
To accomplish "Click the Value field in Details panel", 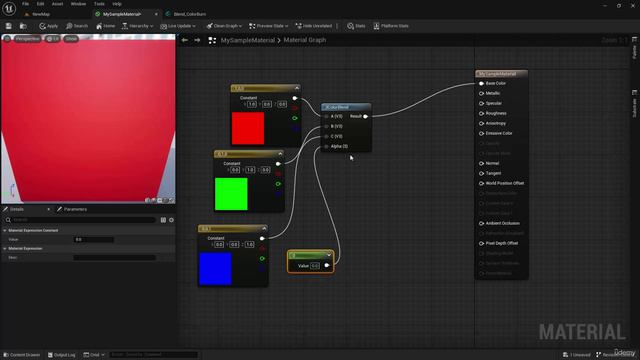I will 94,239.
